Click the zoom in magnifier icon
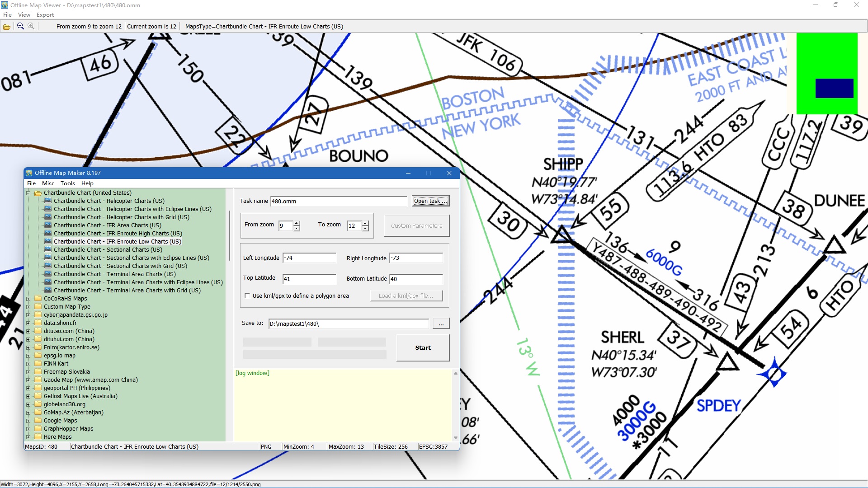The width and height of the screenshot is (868, 488). [x=31, y=26]
